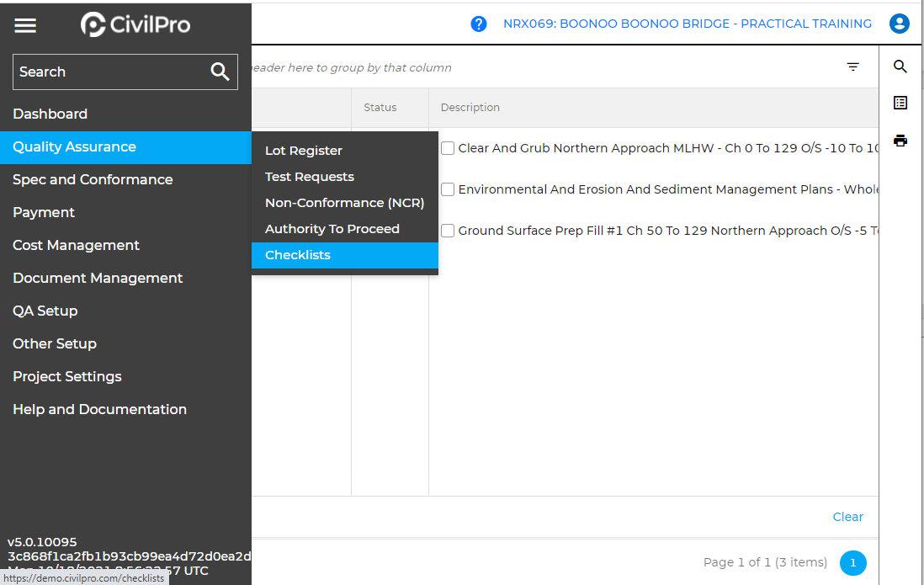The height and width of the screenshot is (585, 924).
Task: Click the CivilPro logo
Action: (135, 25)
